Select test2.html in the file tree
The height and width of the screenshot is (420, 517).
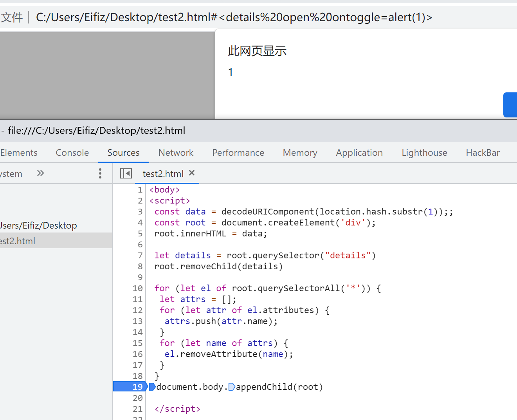coord(18,241)
